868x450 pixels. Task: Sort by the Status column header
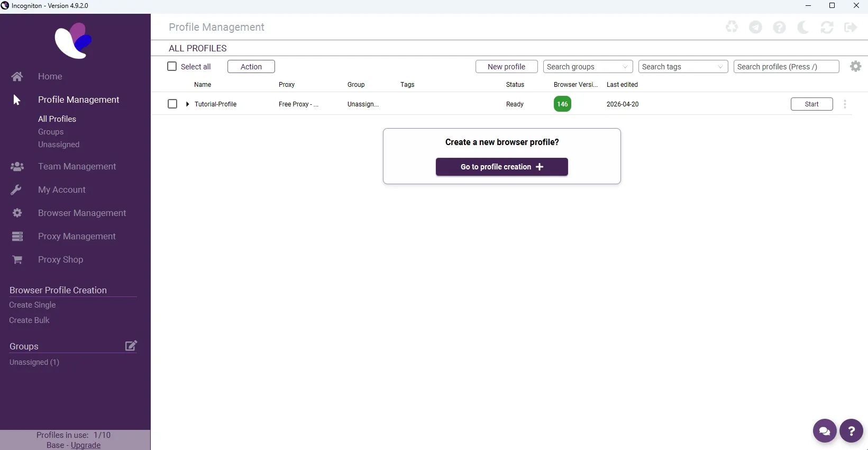pos(515,85)
